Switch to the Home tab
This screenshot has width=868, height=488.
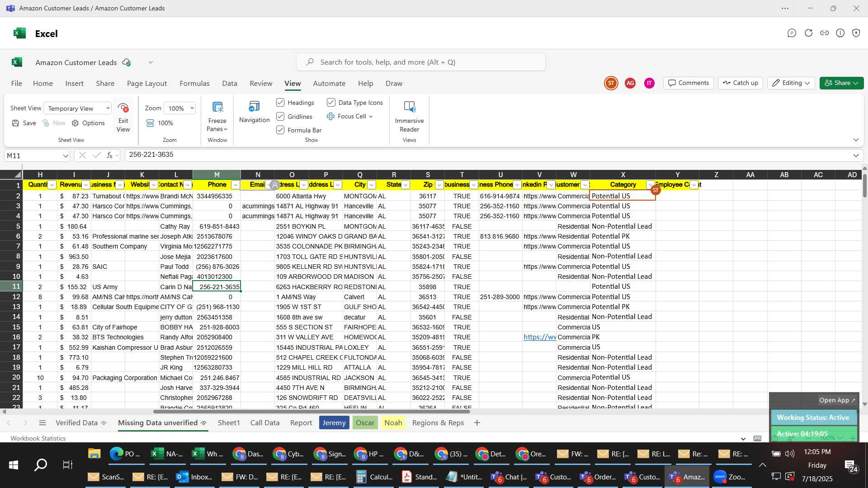(43, 83)
